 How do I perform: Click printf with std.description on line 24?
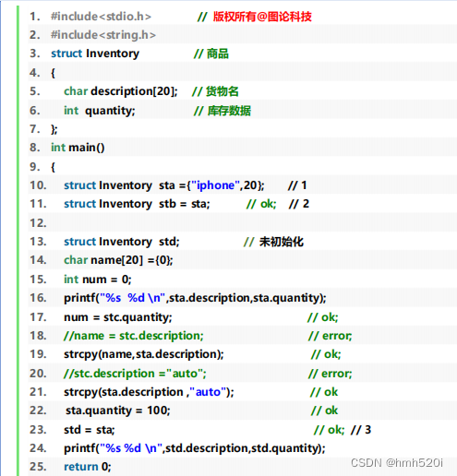[195, 448]
